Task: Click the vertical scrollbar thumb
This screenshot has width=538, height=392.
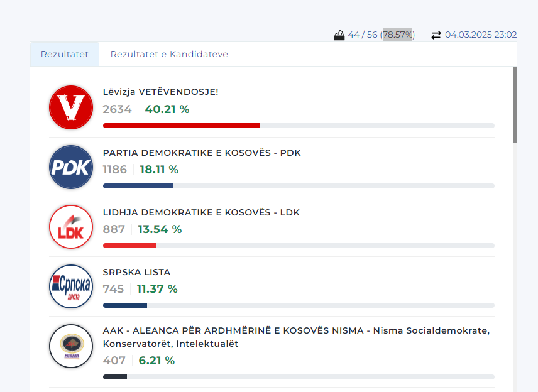Action: (515, 104)
